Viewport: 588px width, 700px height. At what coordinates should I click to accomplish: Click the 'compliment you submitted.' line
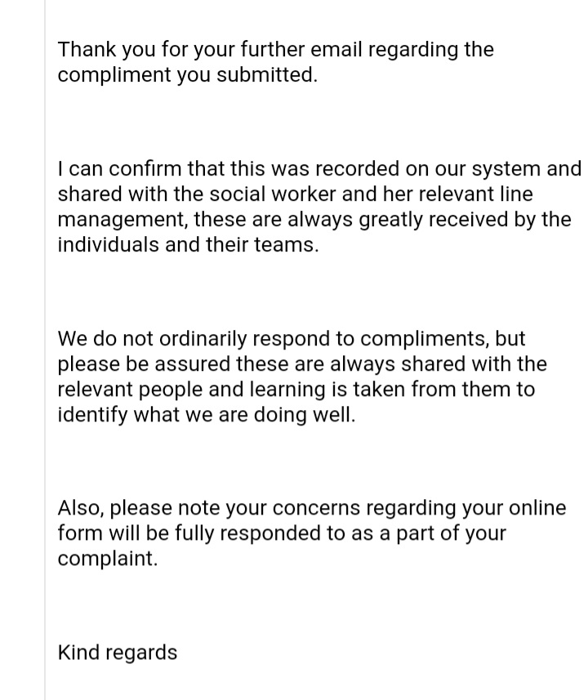click(187, 75)
